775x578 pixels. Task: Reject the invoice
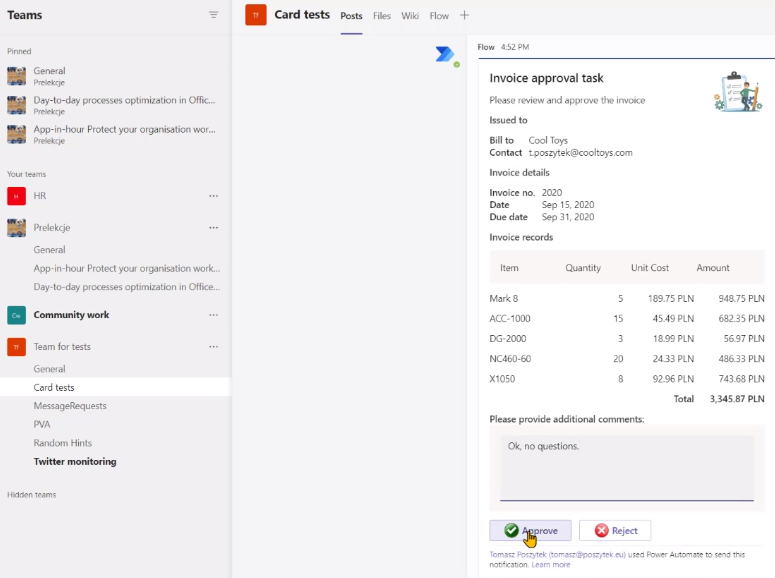tap(615, 531)
